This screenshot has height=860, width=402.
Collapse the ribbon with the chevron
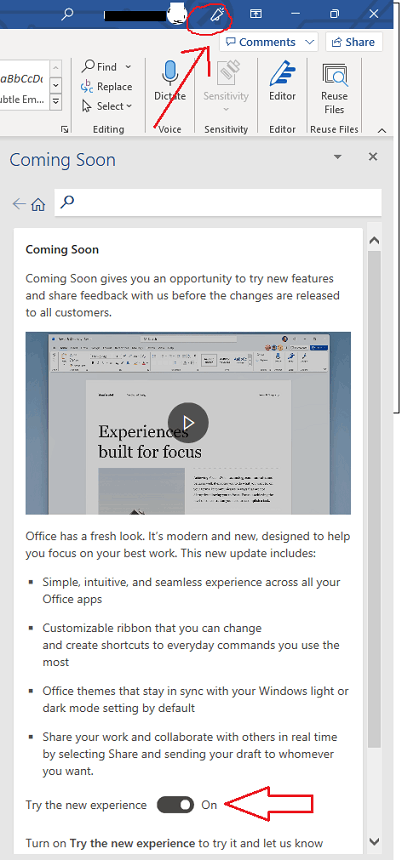coord(382,131)
